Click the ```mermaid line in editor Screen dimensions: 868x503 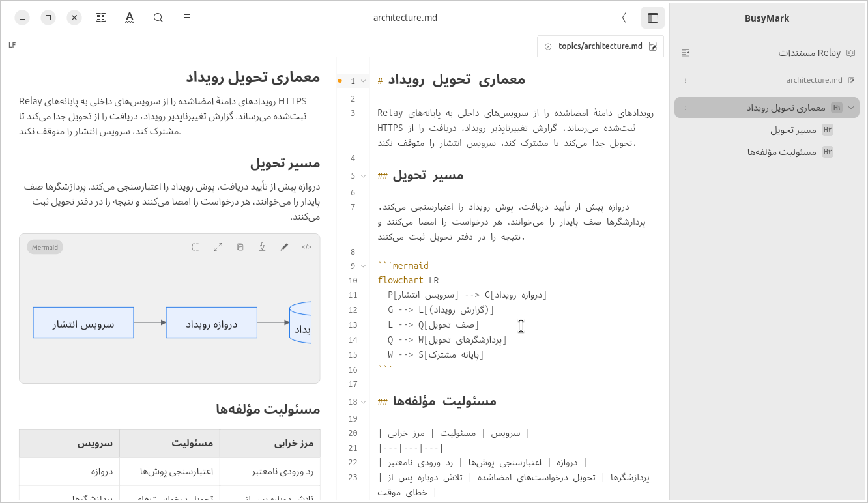click(x=403, y=266)
